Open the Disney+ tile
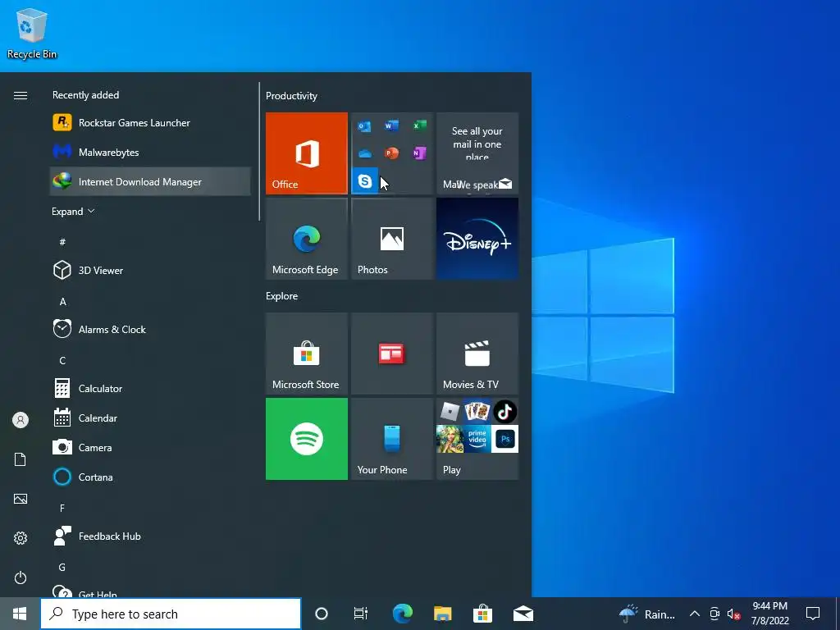Screen dimensions: 840x630 (x=477, y=239)
